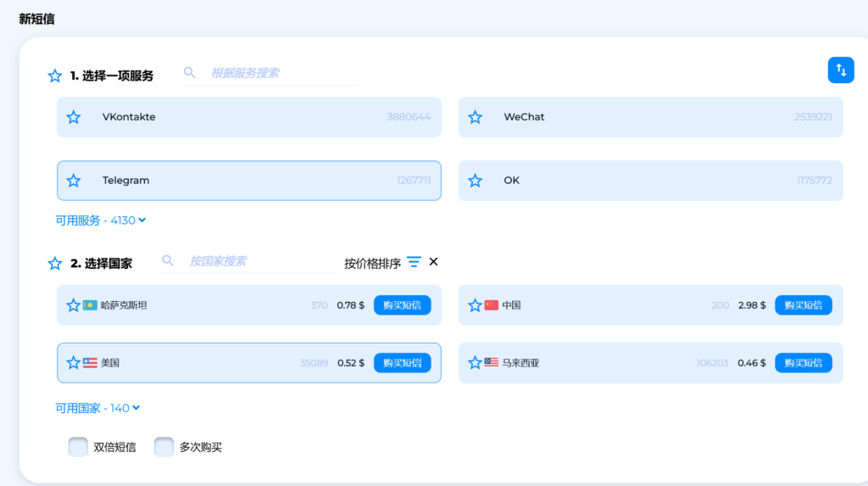Clear price sorting with the X icon
The width and height of the screenshot is (868, 486).
(433, 261)
